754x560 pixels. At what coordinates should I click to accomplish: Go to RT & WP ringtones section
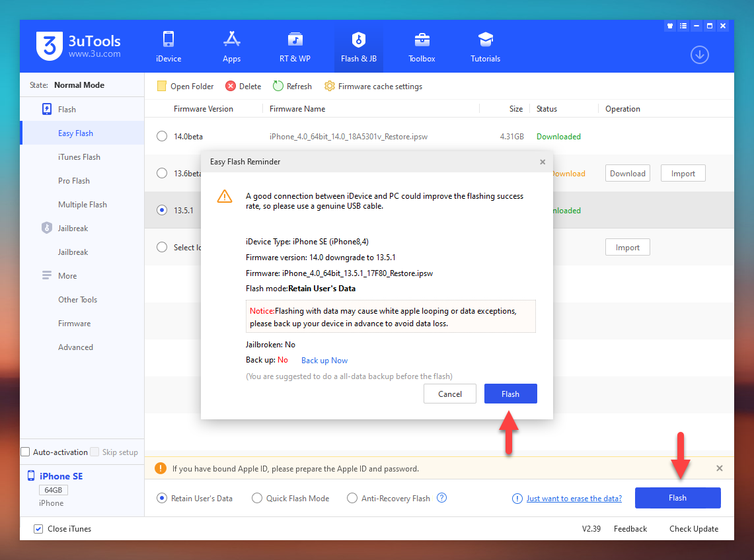295,46
